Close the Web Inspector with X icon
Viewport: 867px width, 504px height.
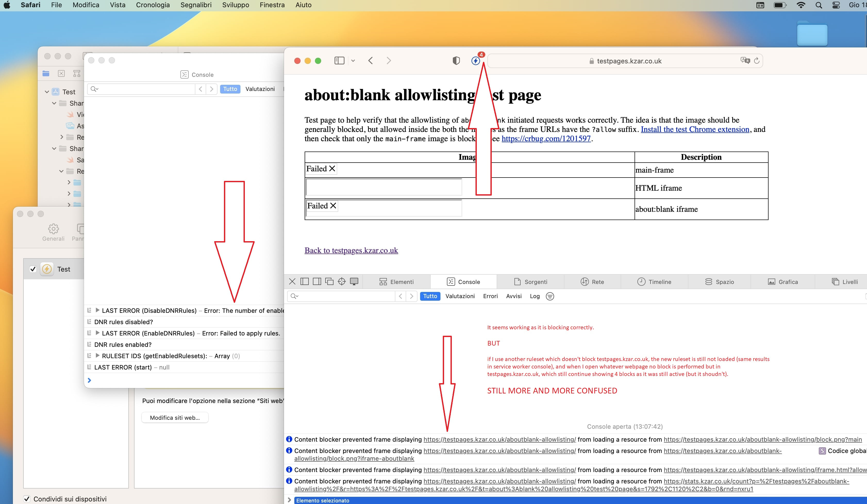[292, 282]
